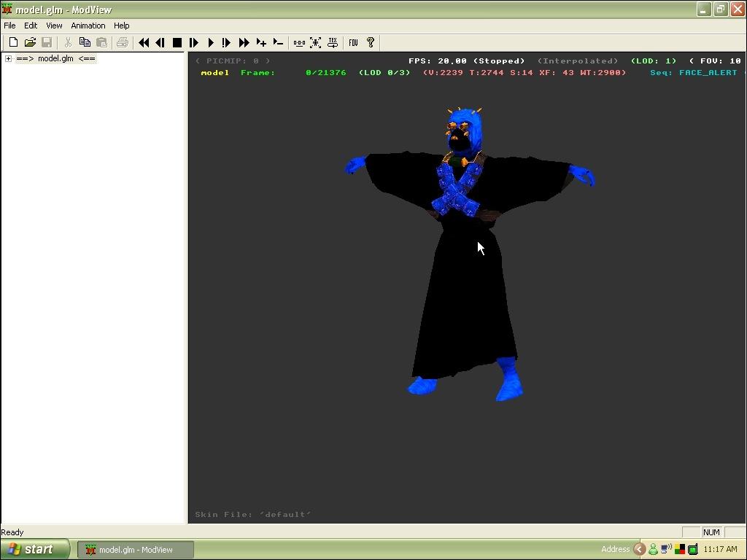Decrease animation speed with the minus arrow icon
The height and width of the screenshot is (560, 747).
277,43
